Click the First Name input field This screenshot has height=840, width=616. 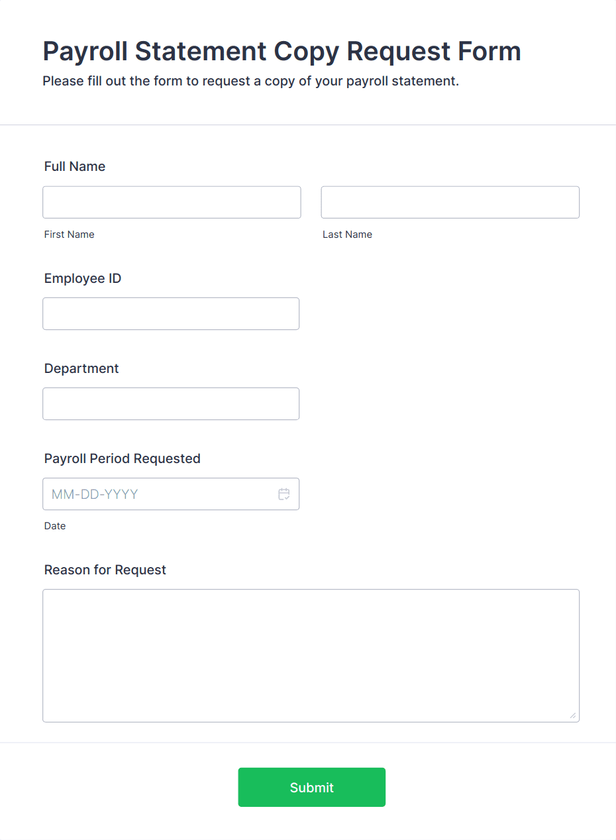(172, 202)
